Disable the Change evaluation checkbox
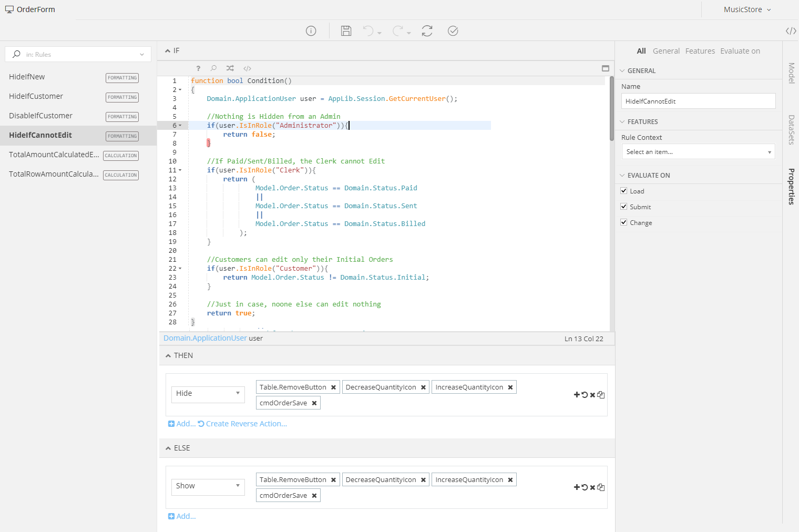The image size is (799, 532). click(624, 222)
